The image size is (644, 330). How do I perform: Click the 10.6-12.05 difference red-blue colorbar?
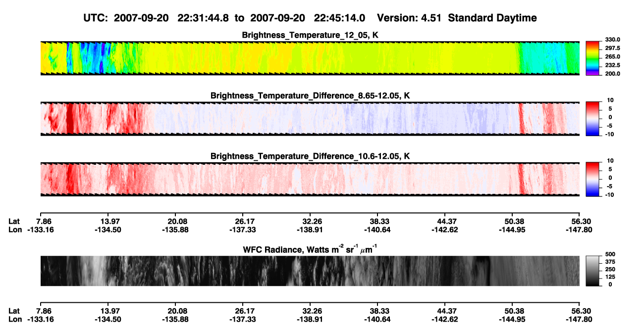pyautogui.click(x=592, y=178)
